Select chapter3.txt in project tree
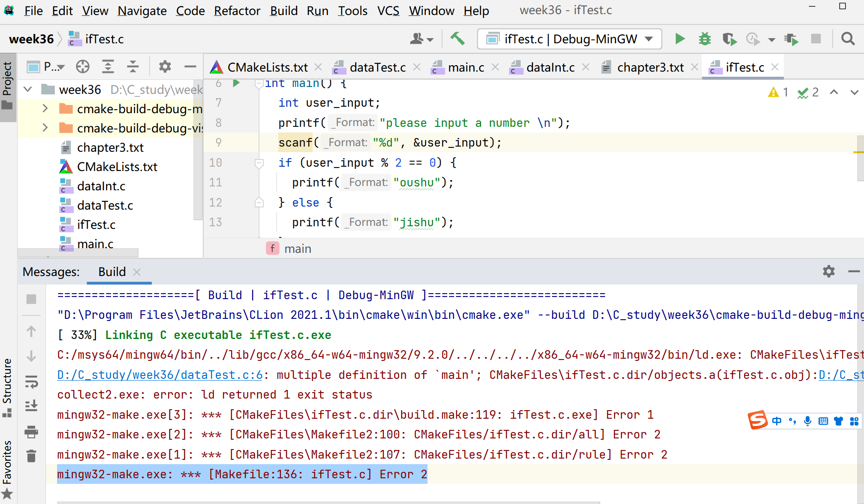Screen dimensions: 864x504 point(110,147)
